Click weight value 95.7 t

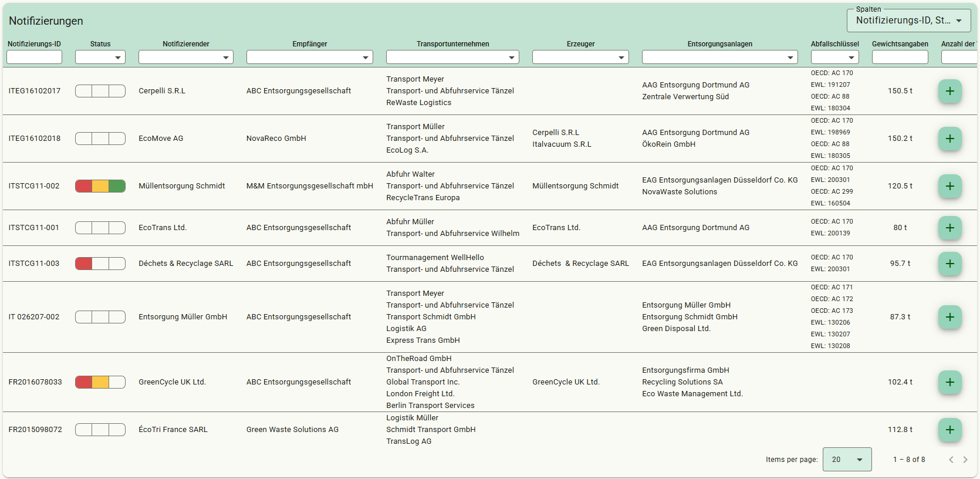(x=900, y=264)
